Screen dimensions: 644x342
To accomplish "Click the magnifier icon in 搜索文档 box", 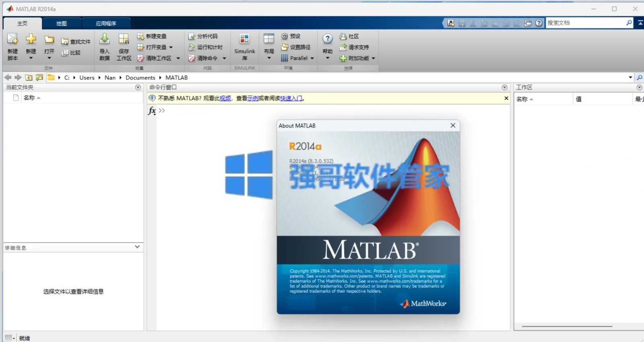I will coord(629,23).
